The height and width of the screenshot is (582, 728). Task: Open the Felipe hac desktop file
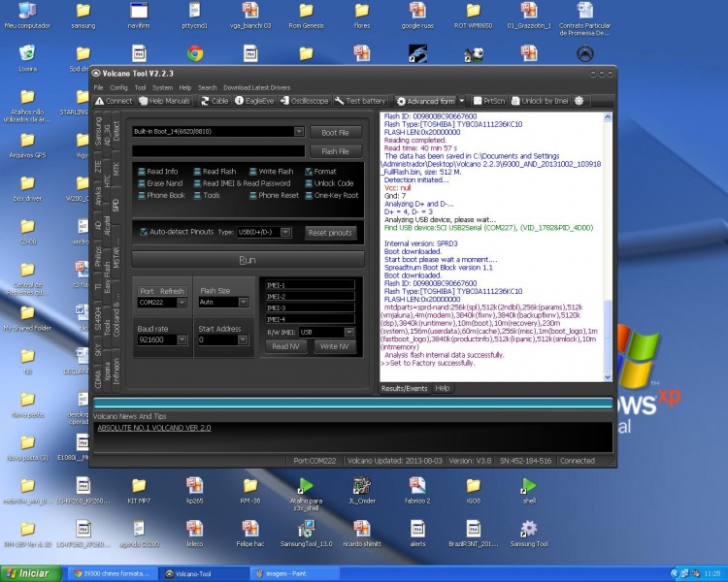pyautogui.click(x=250, y=533)
